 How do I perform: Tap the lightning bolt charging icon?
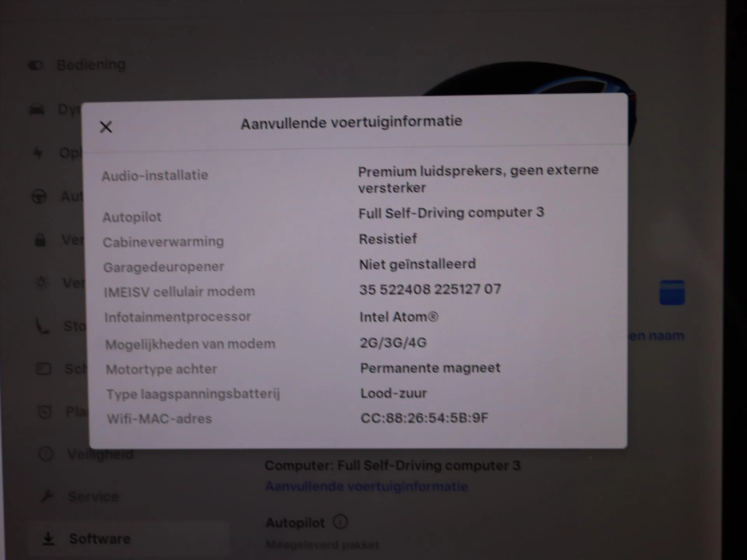click(38, 153)
